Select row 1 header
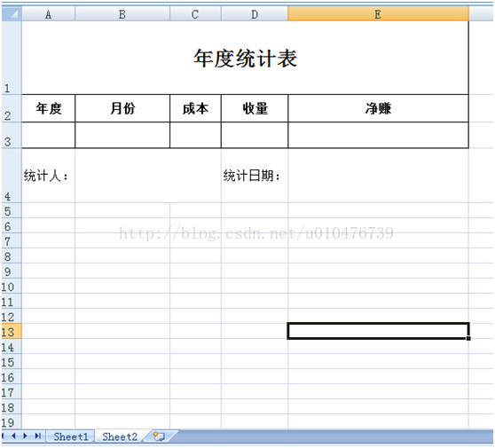Screen dimensions: 495x448 tap(12, 58)
